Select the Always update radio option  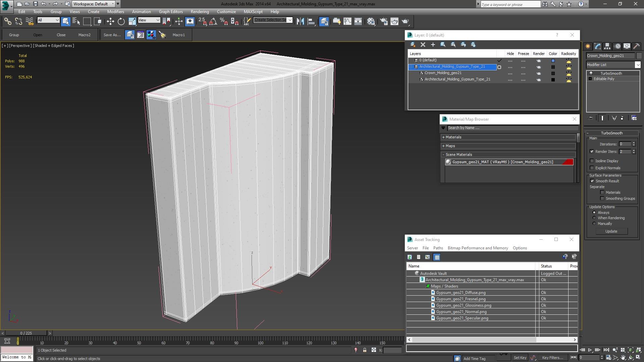click(x=594, y=213)
